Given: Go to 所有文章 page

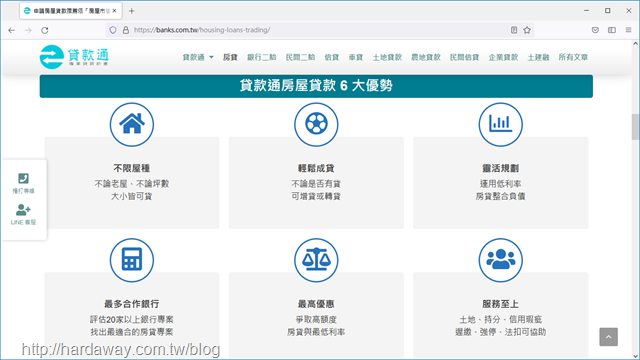Looking at the screenshot, I should click(573, 57).
